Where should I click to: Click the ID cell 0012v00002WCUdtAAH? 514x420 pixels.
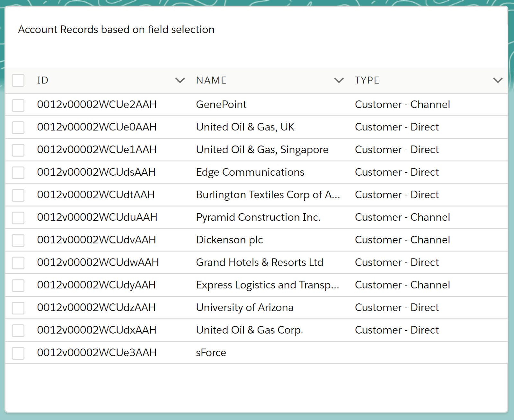96,195
